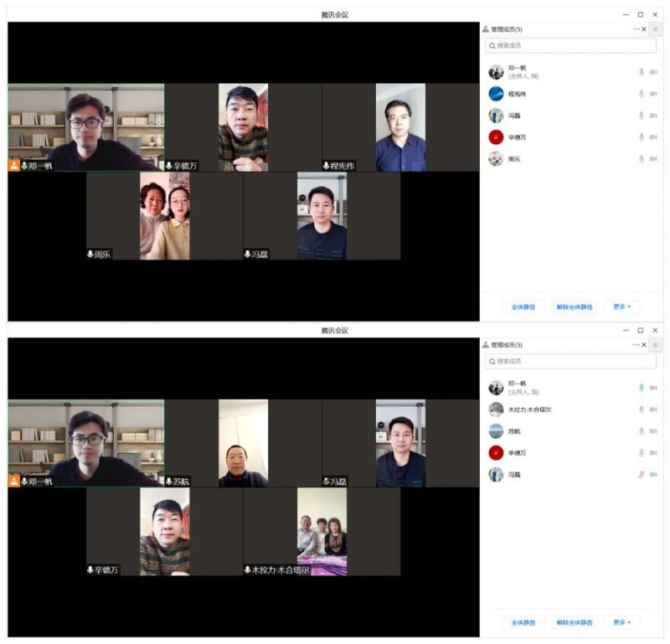The width and height of the screenshot is (670, 644).
Task: Click 解除全体静音 button in the lower window
Action: [575, 622]
